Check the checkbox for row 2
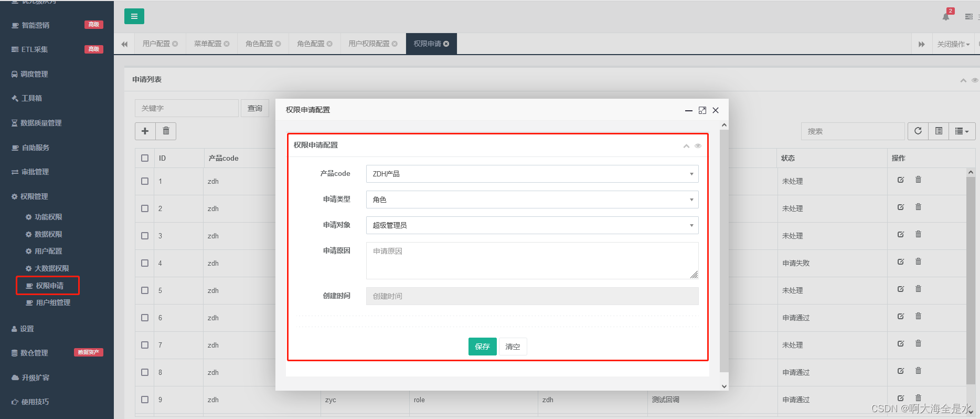 click(145, 208)
